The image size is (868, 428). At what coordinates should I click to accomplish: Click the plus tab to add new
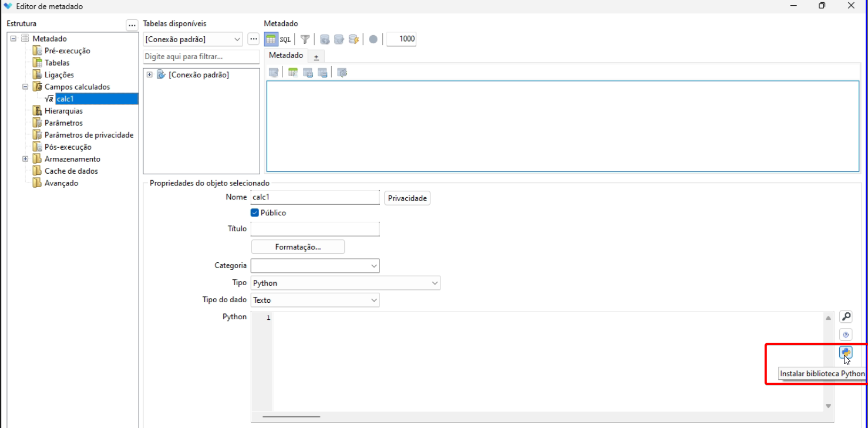(316, 57)
